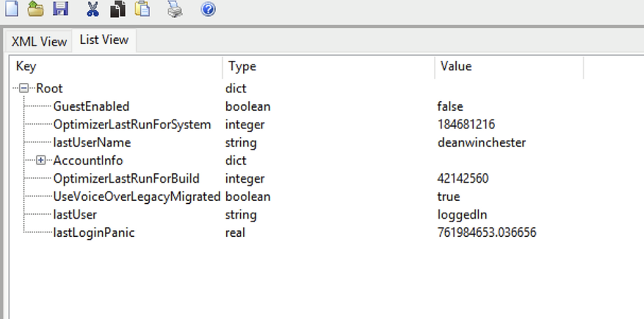The image size is (644, 319).
Task: Click the Paste clipboard icon
Action: 142,9
